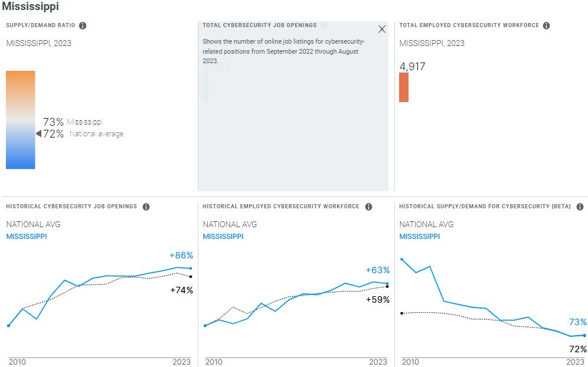Click the 2023 endpoint of job openings line
588x367 pixels.
190,268
